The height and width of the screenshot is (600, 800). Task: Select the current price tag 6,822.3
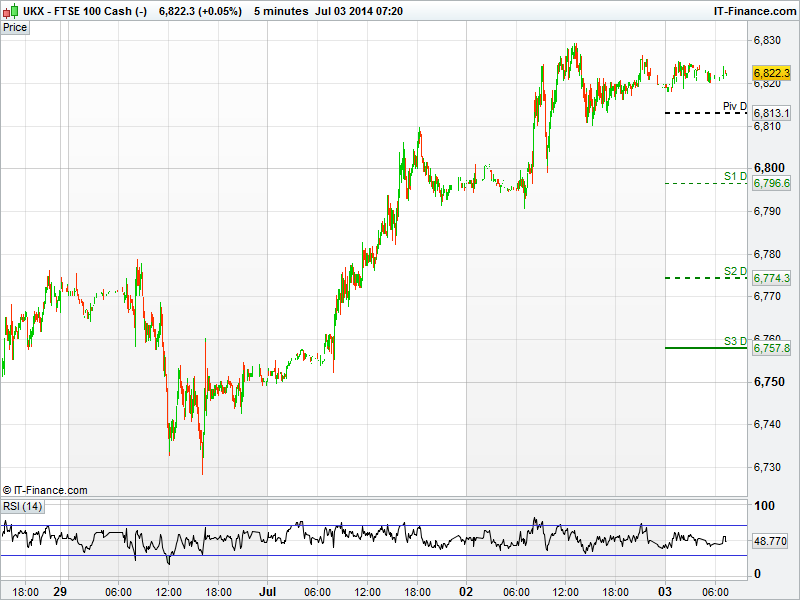771,73
